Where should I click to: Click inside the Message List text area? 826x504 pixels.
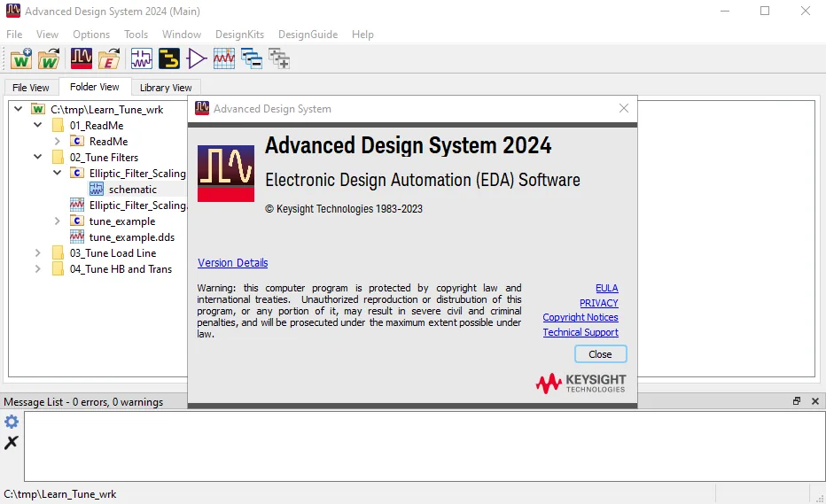click(x=425, y=446)
